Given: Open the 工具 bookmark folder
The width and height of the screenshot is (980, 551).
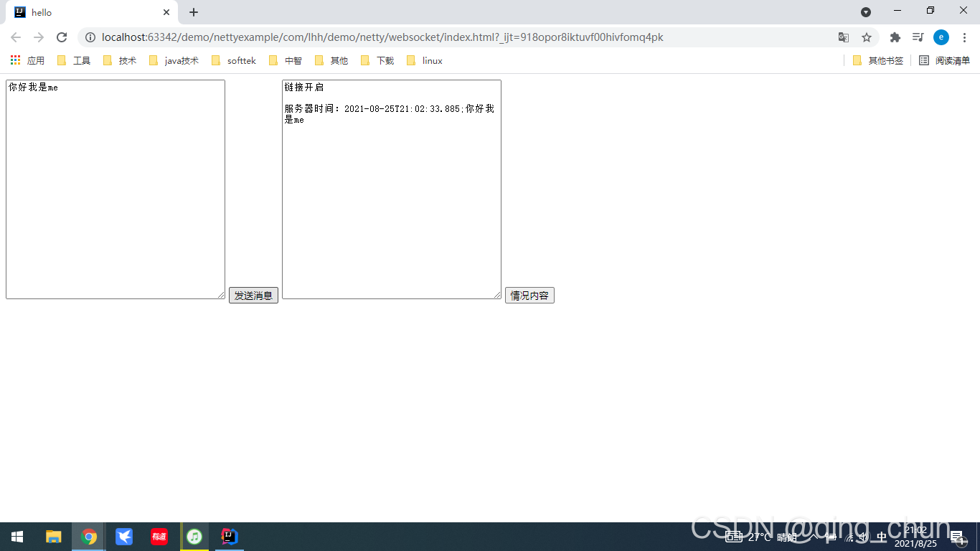Looking at the screenshot, I should [74, 61].
